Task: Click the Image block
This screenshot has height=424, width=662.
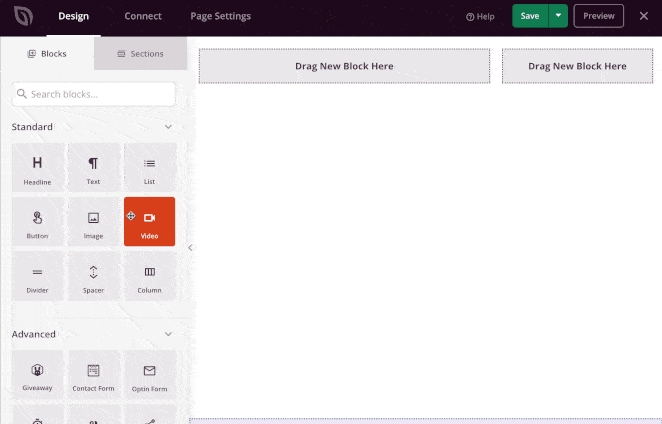Action: (93, 222)
